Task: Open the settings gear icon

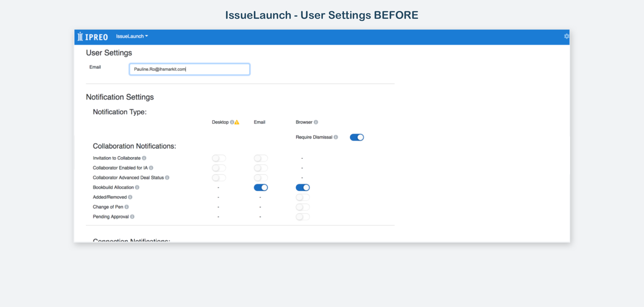Action: pyautogui.click(x=566, y=36)
